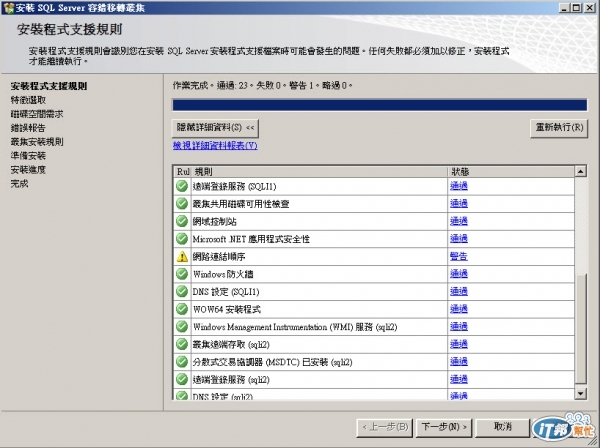This screenshot has width=600, height=448.
Task: Click rule text 網路連結順序
Action: pyautogui.click(x=219, y=257)
